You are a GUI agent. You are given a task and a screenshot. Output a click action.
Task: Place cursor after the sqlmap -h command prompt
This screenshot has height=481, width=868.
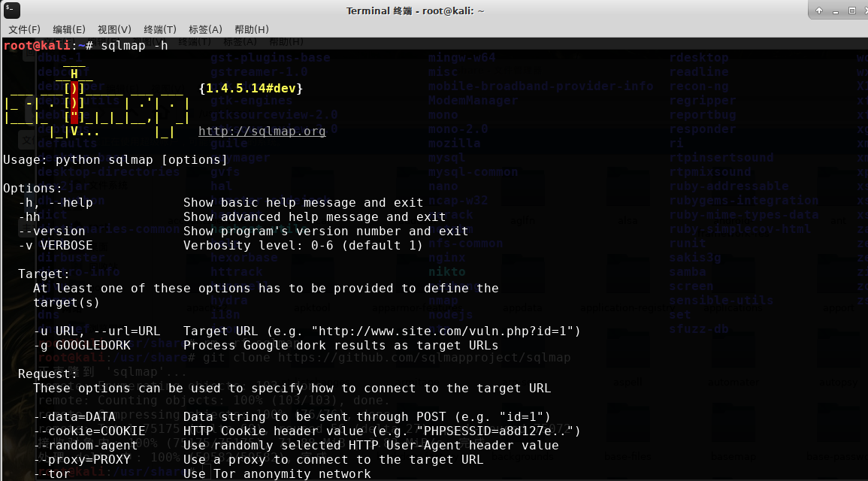click(171, 45)
